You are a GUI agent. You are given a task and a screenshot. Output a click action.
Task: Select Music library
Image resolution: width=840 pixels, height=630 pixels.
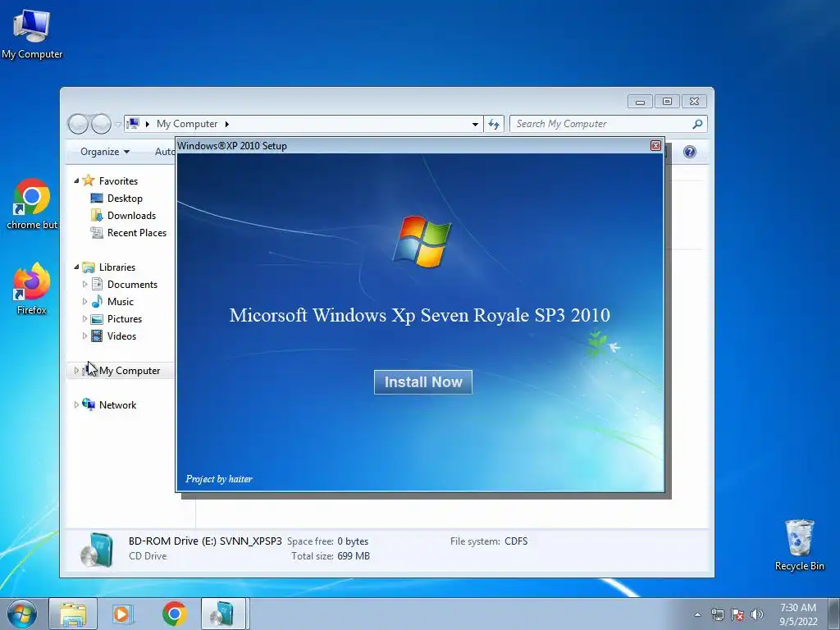(120, 302)
